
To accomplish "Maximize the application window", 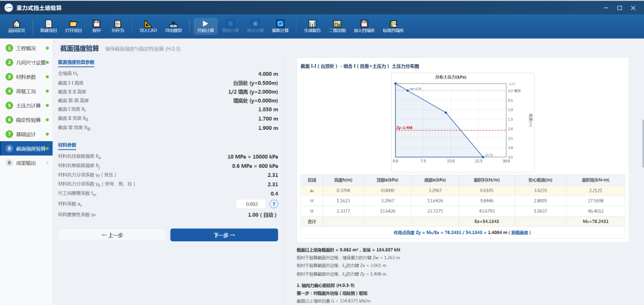I will point(620,8).
